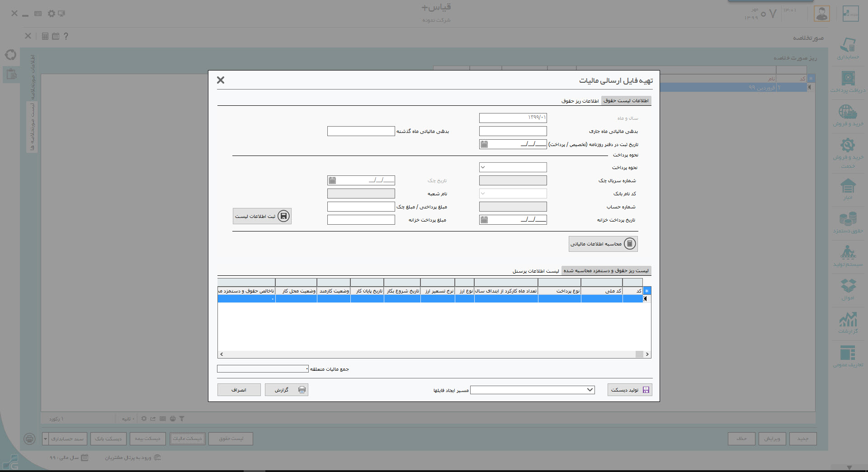The image size is (868, 472).
Task: Click بدهی مالیاتی ماه جاری input field
Action: pos(513,131)
